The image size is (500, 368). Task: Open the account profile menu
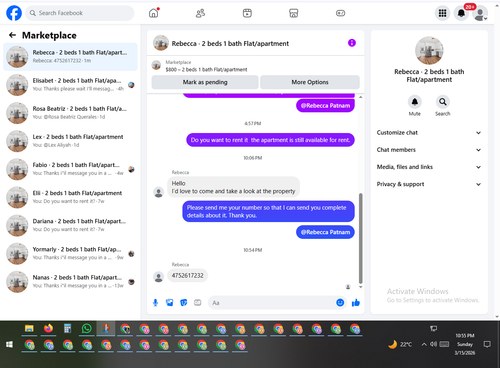[x=480, y=14]
